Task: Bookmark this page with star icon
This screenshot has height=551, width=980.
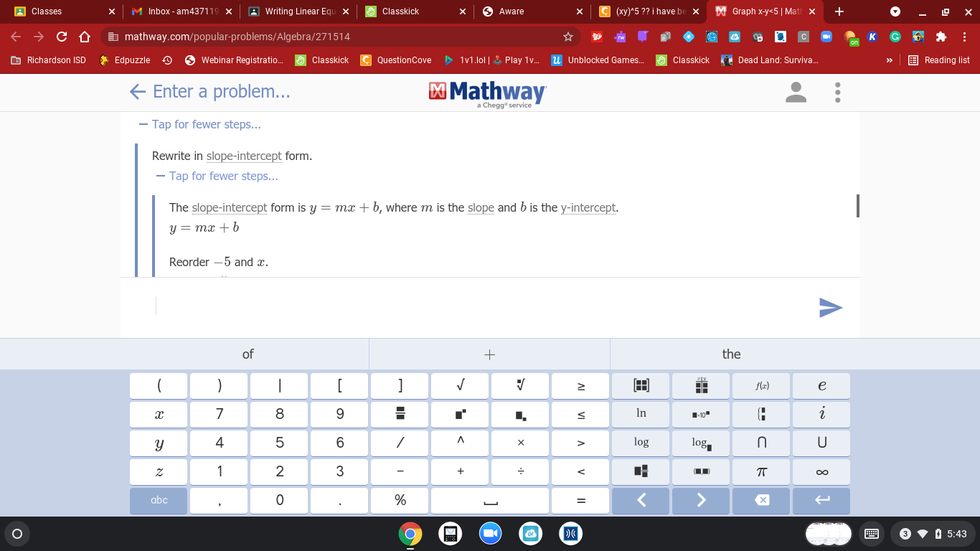Action: pos(568,37)
